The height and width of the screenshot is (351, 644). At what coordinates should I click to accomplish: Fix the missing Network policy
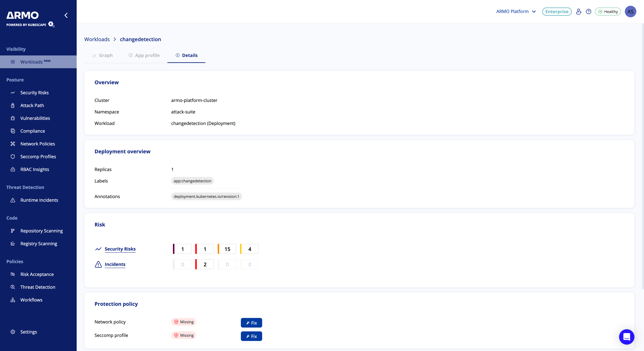tap(251, 323)
